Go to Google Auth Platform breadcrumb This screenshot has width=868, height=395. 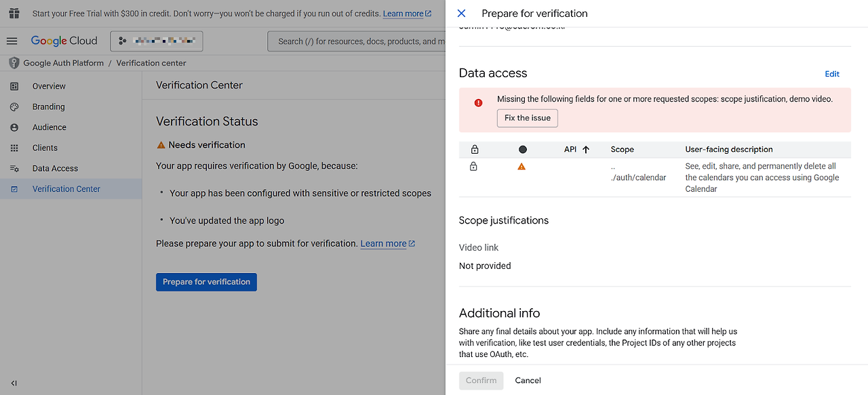point(64,63)
